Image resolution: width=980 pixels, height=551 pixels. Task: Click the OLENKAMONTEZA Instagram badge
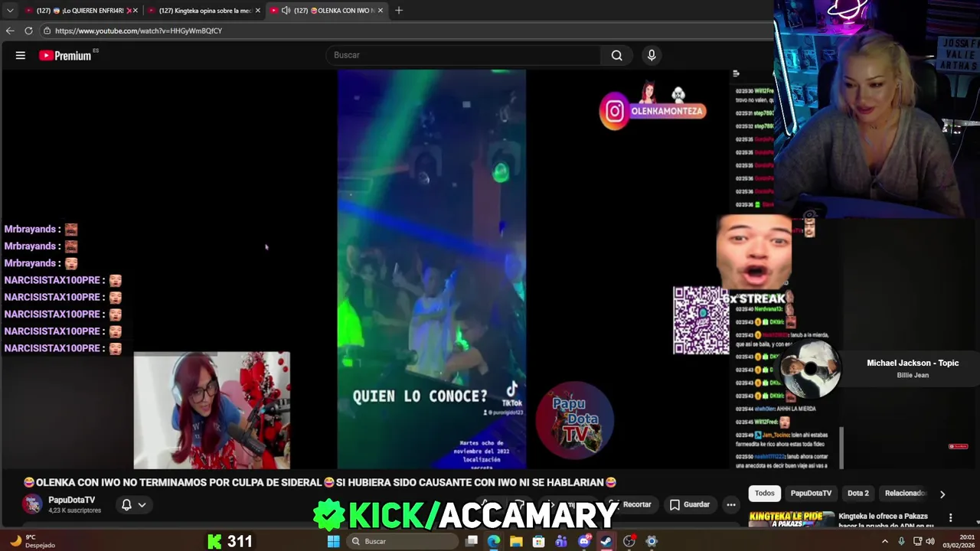(x=652, y=111)
